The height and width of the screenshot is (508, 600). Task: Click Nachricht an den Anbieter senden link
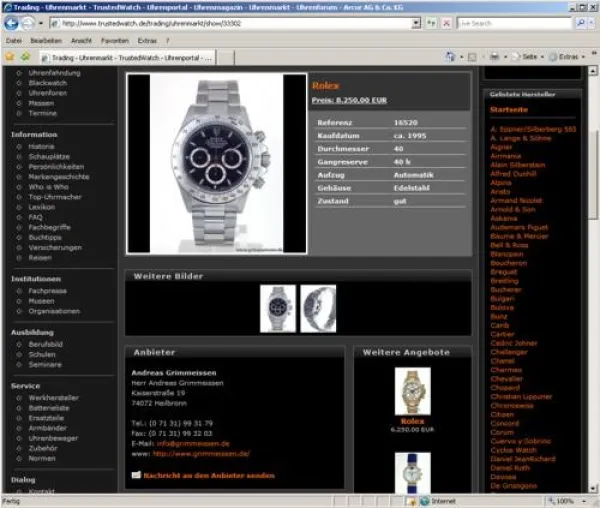tap(209, 475)
